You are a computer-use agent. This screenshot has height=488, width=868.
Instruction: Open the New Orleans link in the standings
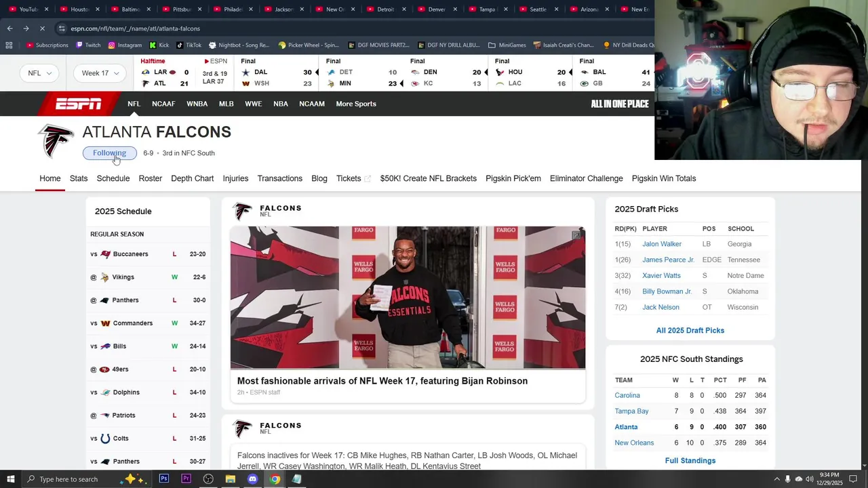point(634,443)
